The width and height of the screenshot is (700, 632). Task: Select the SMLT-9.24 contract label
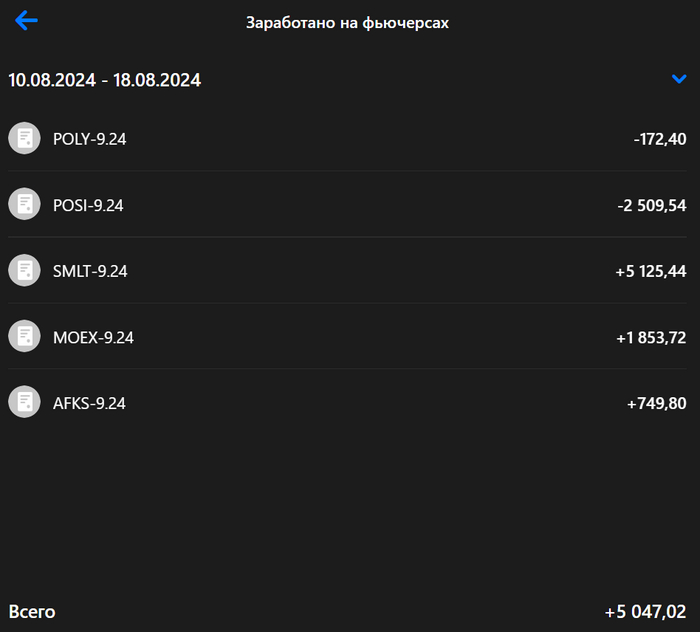click(x=90, y=271)
